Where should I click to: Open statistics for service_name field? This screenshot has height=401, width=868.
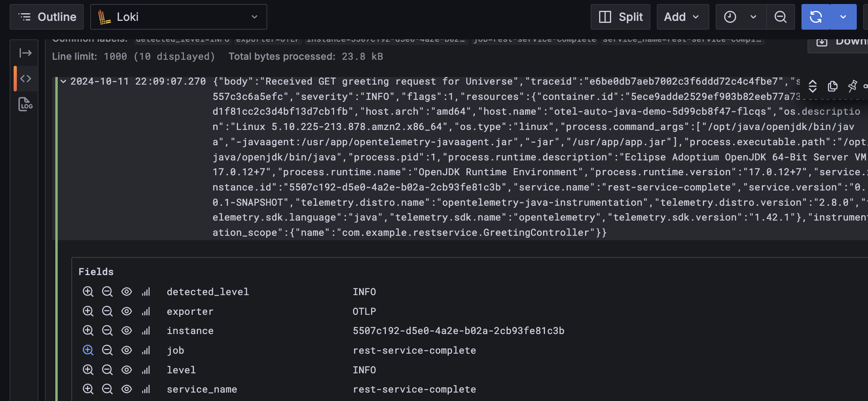[146, 389]
